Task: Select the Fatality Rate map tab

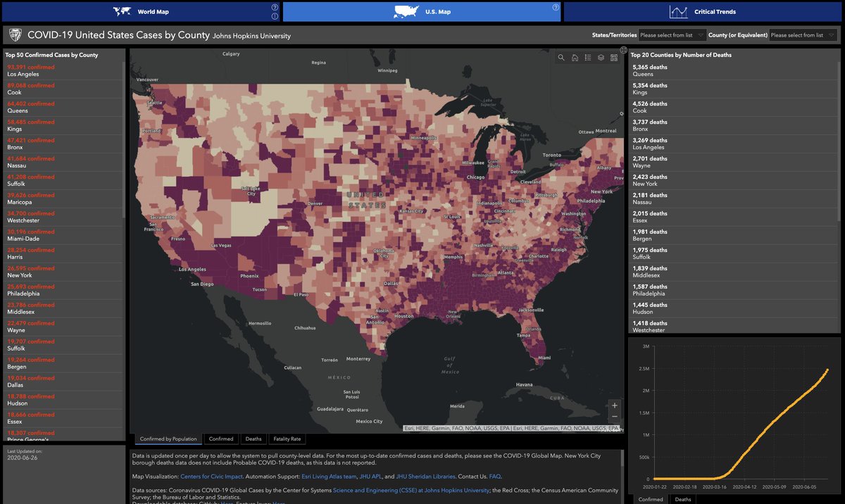Action: (287, 439)
